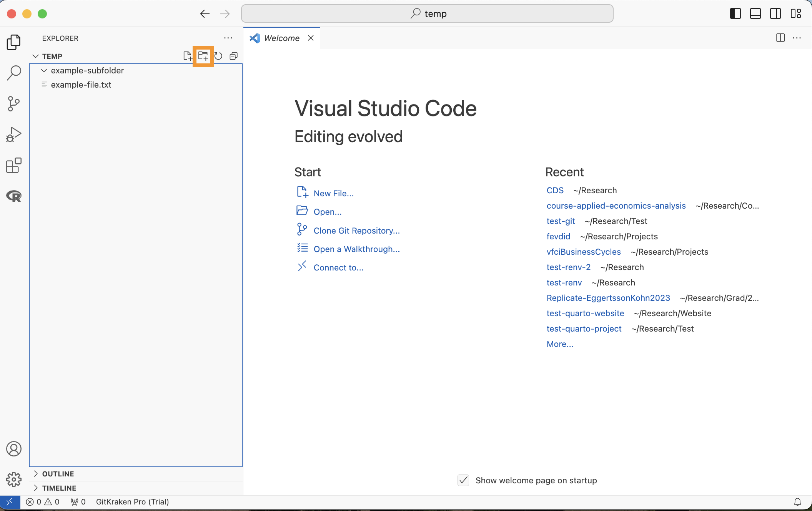Collapse the example-subfolder tree item

[x=44, y=71]
